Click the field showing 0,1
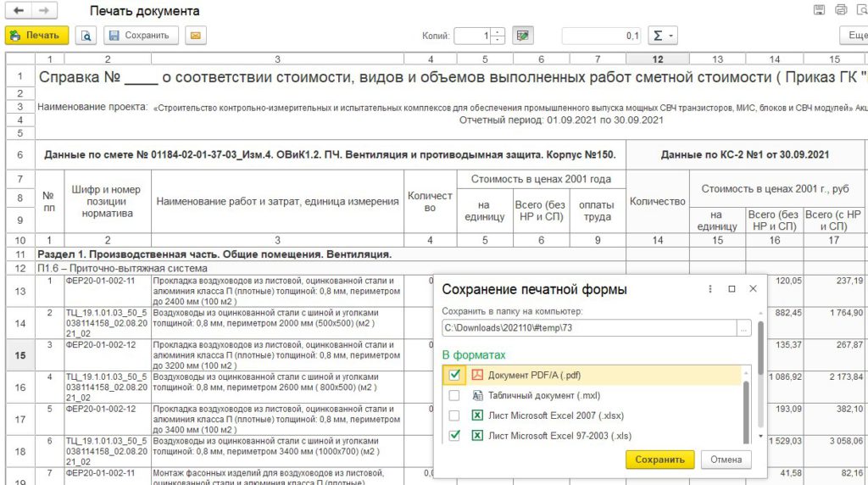The image size is (868, 485). (602, 36)
